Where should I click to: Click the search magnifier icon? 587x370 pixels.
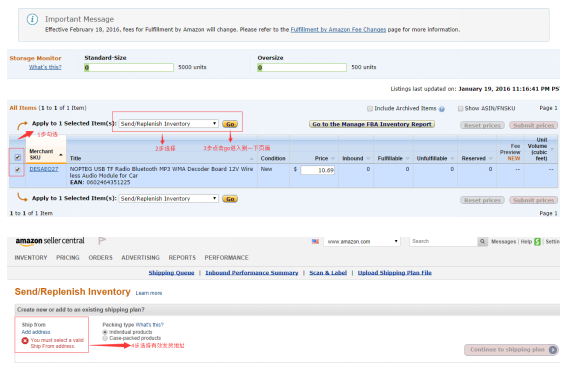pos(483,242)
